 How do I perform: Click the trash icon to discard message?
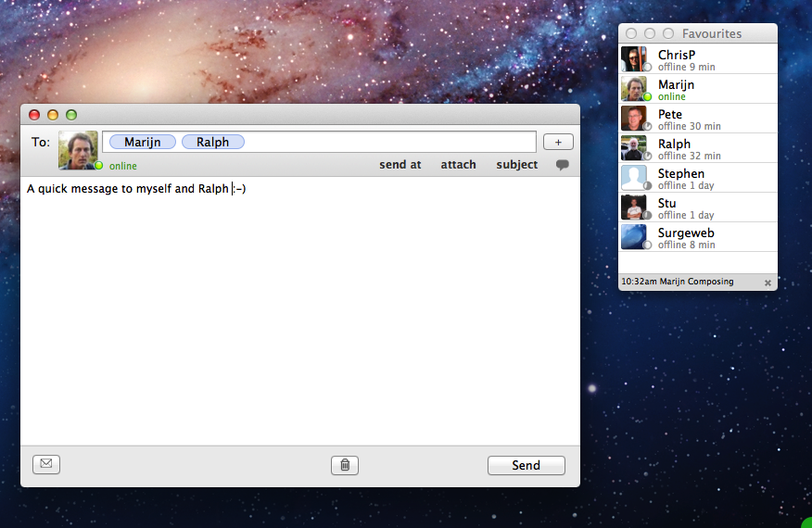345,465
